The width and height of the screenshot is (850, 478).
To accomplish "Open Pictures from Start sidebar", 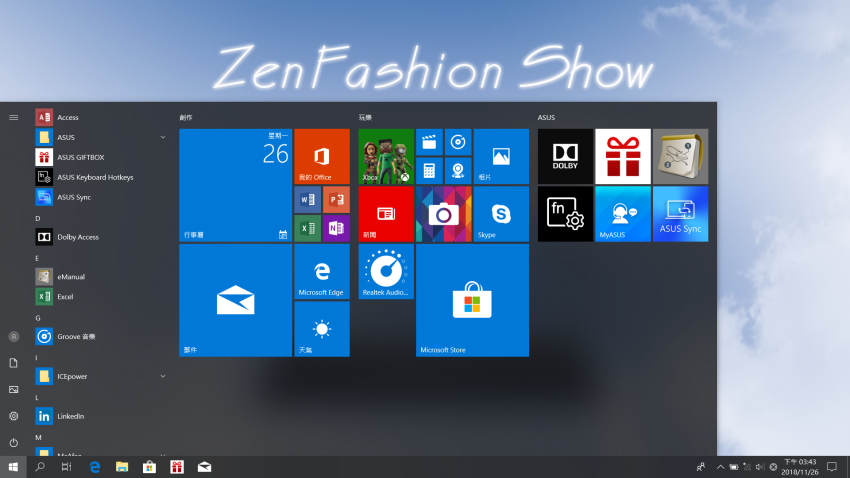I will tap(14, 390).
